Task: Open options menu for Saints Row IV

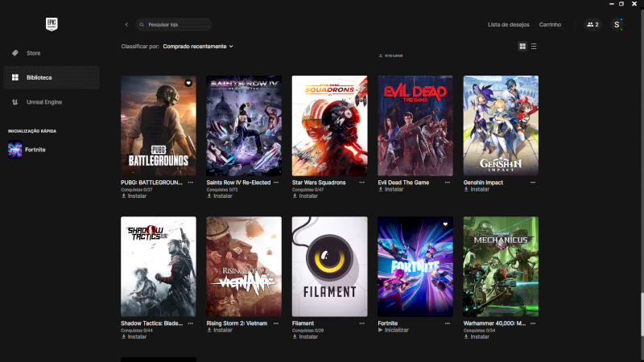Action: (276, 183)
